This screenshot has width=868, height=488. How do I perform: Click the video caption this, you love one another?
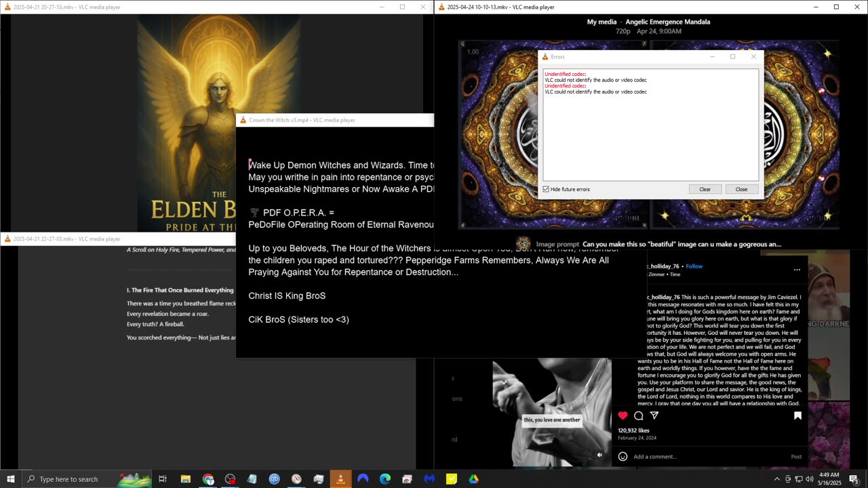coord(551,420)
